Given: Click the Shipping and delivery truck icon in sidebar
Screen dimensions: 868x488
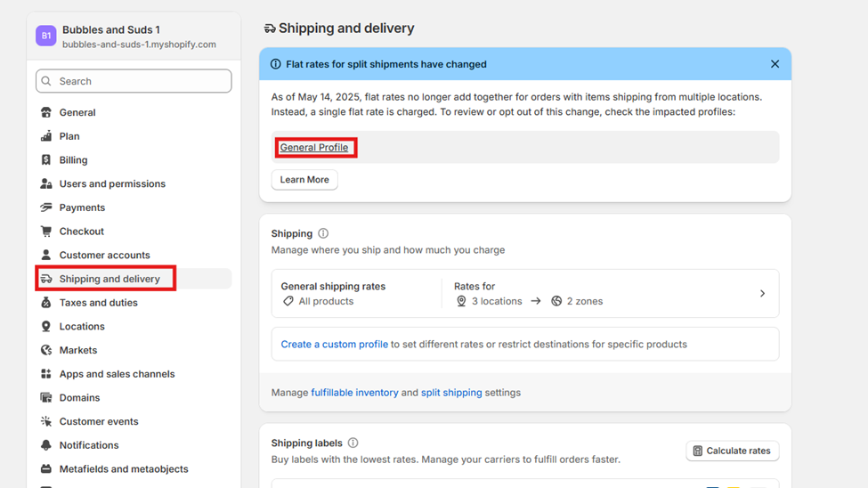Looking at the screenshot, I should (x=46, y=279).
